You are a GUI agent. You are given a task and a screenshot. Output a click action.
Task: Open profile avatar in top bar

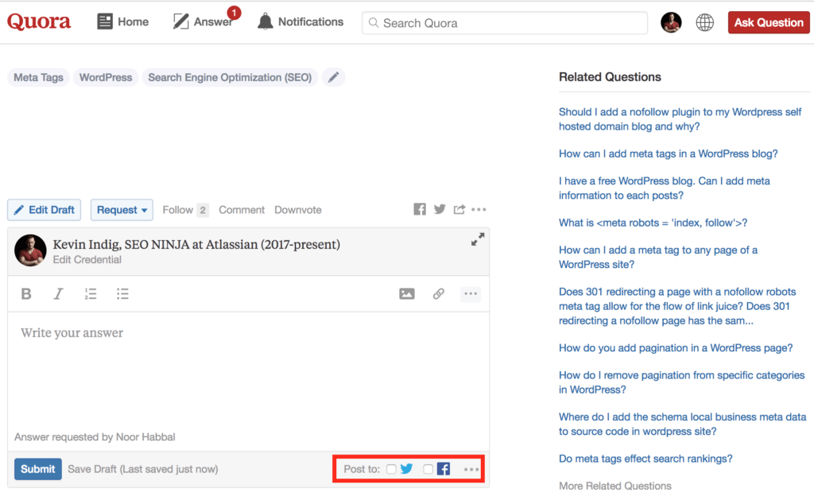671,22
